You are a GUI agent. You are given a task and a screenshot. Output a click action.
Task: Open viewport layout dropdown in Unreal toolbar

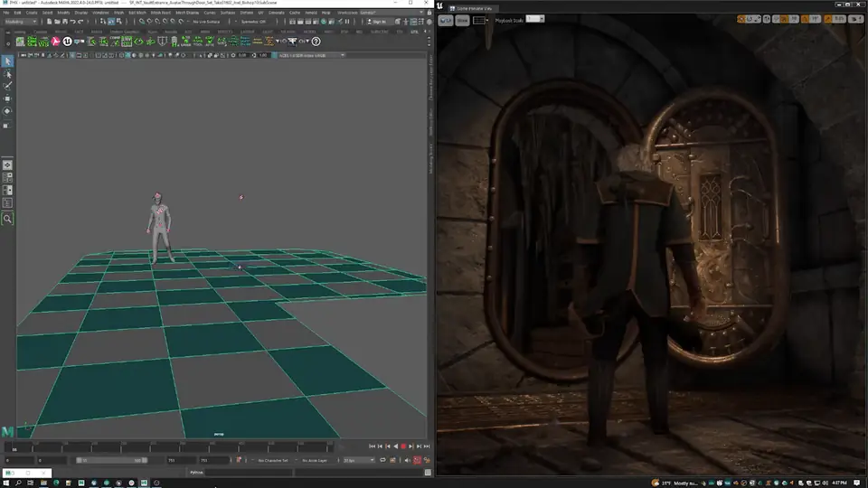[480, 21]
